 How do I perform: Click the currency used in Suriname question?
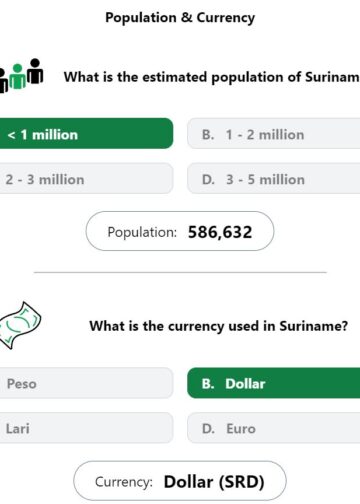(219, 326)
